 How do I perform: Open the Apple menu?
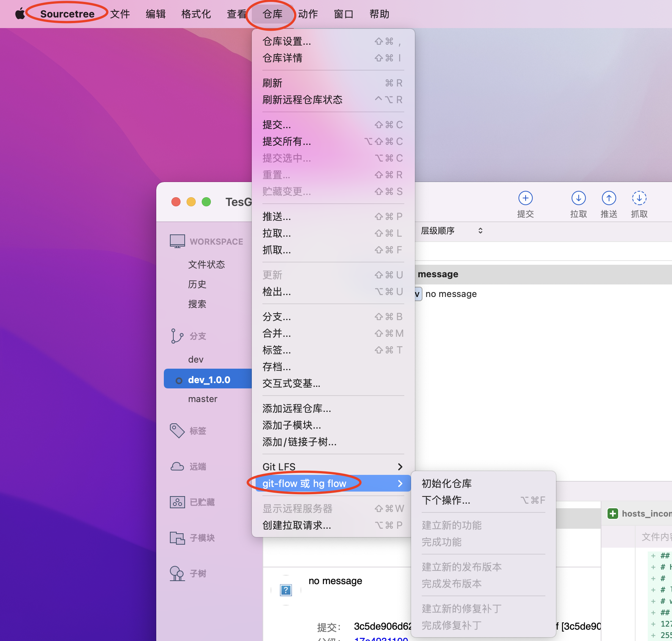pyautogui.click(x=20, y=14)
